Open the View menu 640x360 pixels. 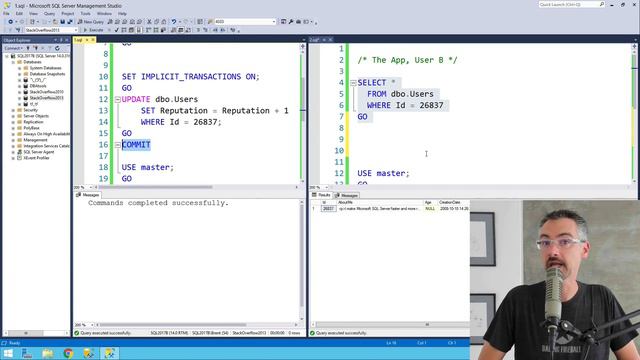(x=33, y=13)
